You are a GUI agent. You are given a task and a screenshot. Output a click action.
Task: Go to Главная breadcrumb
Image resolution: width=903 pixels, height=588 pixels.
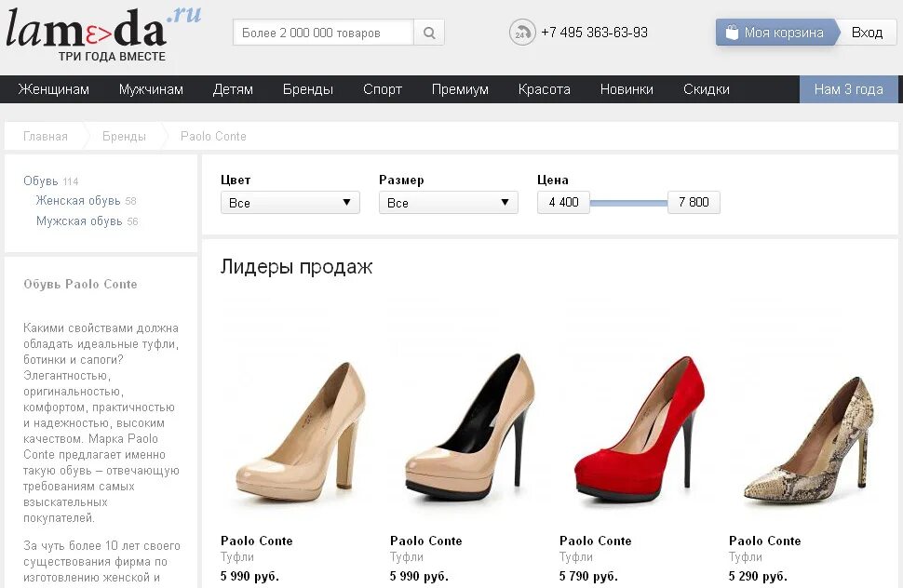click(46, 137)
